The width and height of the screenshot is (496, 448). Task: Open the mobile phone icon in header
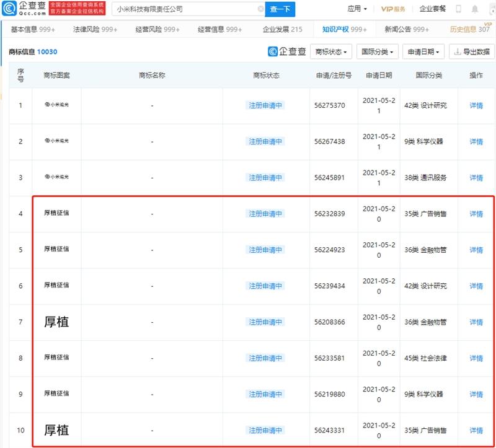coord(458,9)
